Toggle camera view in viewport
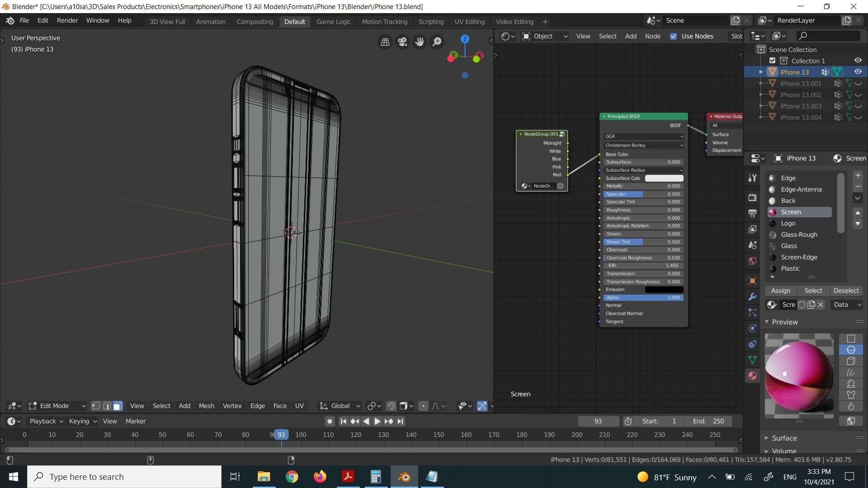The image size is (868, 488). coord(402,42)
